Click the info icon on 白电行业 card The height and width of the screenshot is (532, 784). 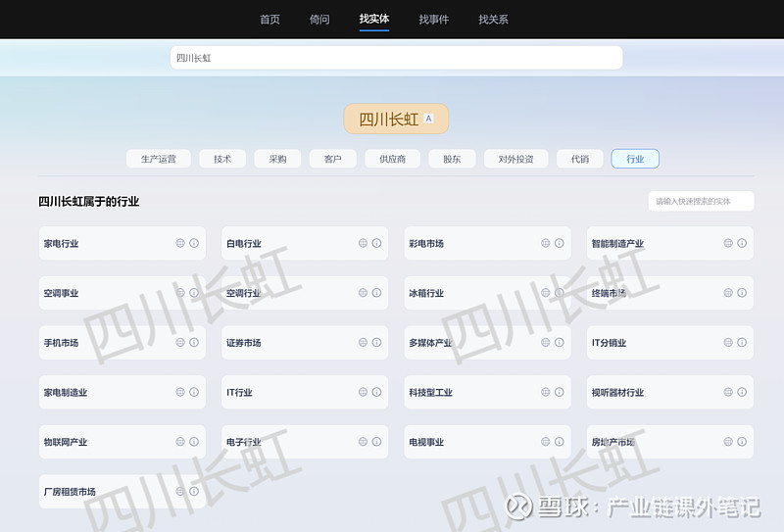point(377,243)
